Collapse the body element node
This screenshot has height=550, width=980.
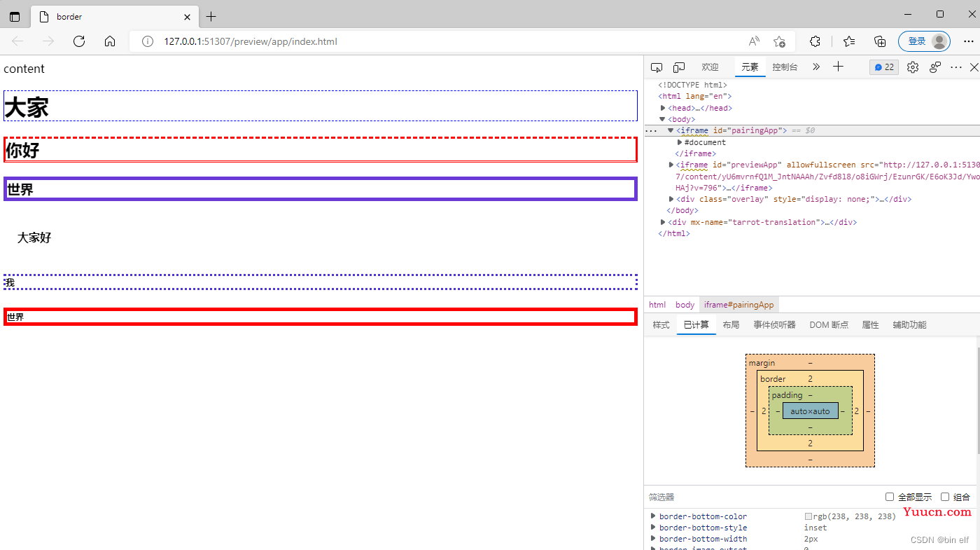[662, 119]
